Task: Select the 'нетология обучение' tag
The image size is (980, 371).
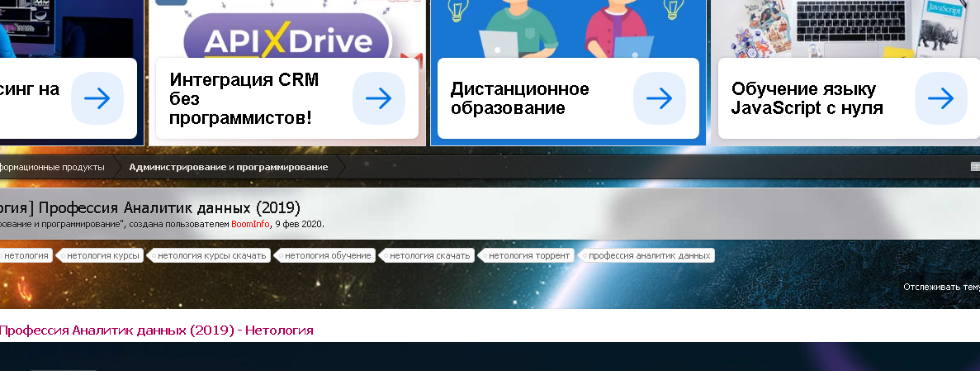Action: click(x=329, y=255)
